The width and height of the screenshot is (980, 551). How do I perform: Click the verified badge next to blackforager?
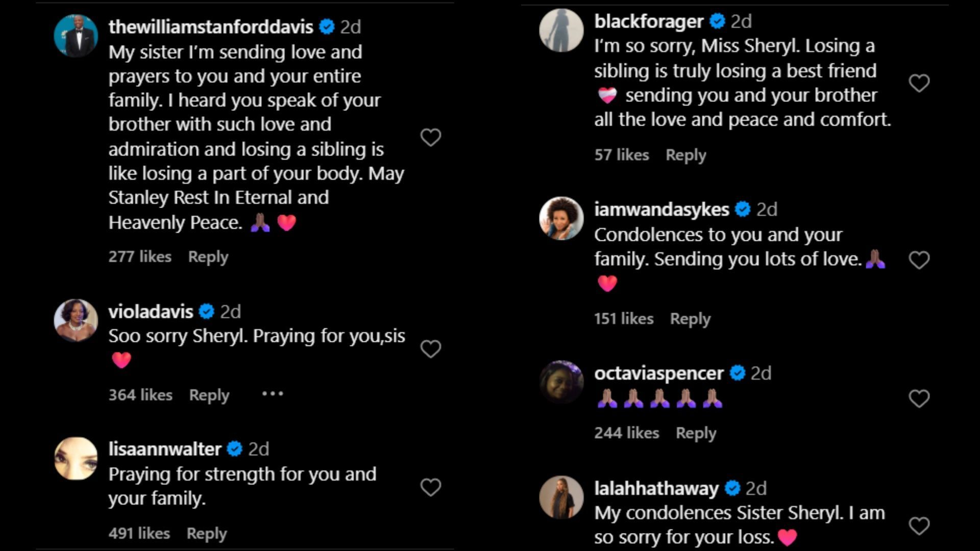point(717,21)
